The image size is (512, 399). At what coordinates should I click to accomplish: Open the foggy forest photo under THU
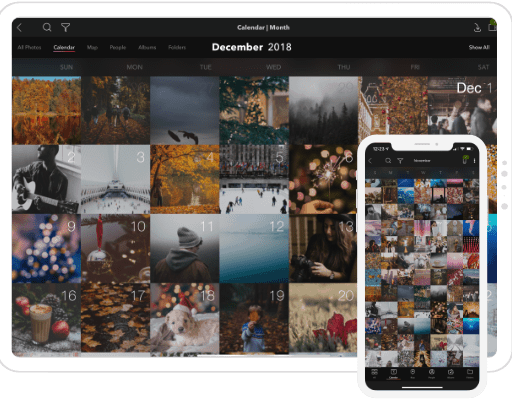tap(323, 110)
